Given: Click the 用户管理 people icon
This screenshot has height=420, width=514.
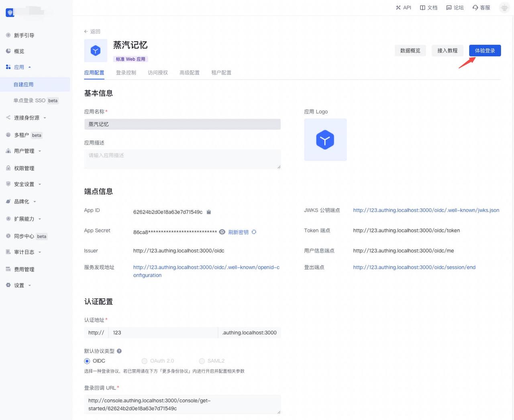Looking at the screenshot, I should point(8,151).
